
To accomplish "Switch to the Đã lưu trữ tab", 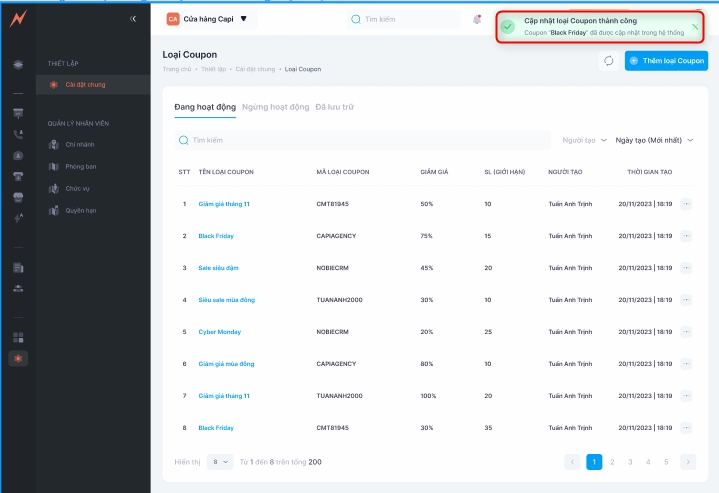I will tap(334, 107).
